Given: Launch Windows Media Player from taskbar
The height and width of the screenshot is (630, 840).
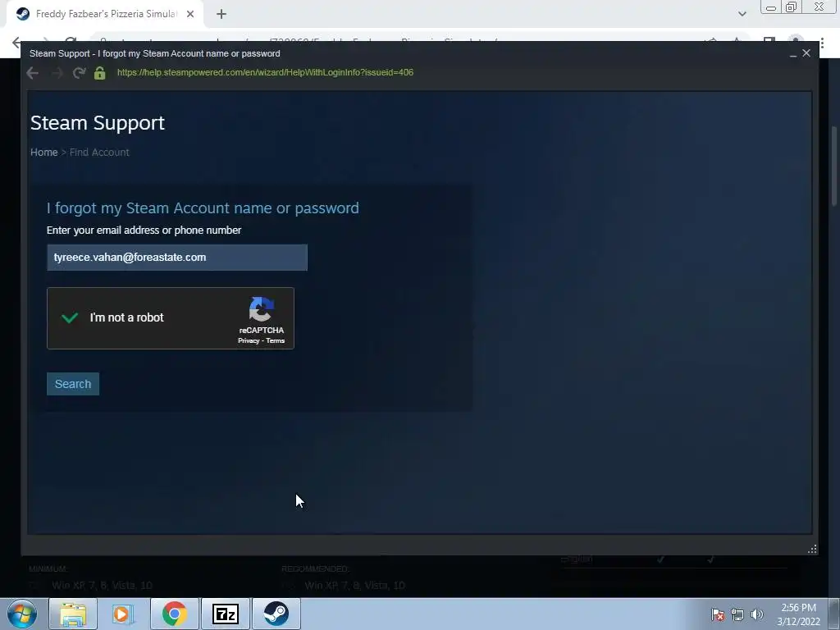Looking at the screenshot, I should 123,614.
